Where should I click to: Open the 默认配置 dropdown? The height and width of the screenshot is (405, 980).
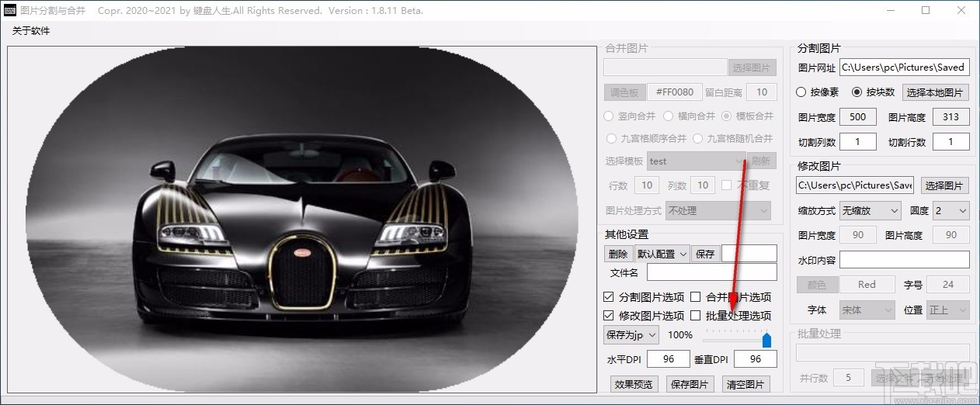click(662, 254)
